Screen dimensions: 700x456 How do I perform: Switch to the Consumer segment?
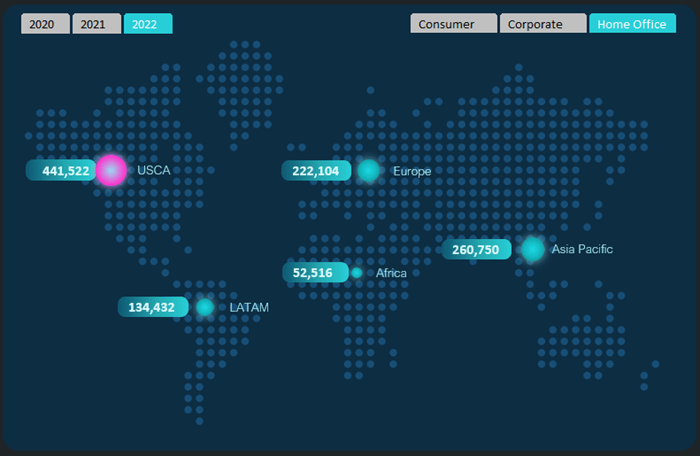point(454,23)
